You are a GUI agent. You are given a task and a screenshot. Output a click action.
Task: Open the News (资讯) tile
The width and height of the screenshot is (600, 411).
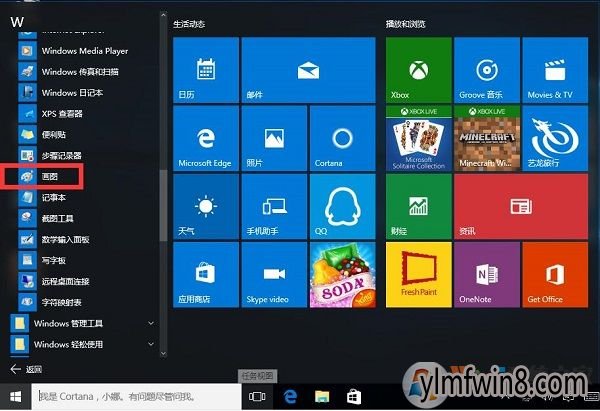(521, 207)
